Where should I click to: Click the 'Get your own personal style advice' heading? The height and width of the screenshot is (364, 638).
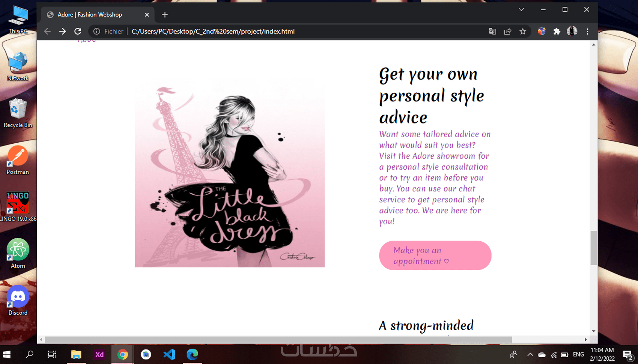(x=432, y=96)
